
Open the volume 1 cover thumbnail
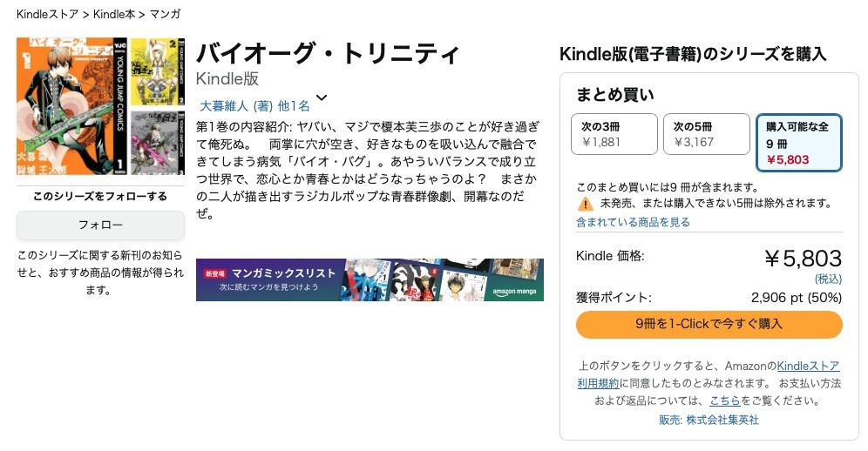(x=72, y=106)
